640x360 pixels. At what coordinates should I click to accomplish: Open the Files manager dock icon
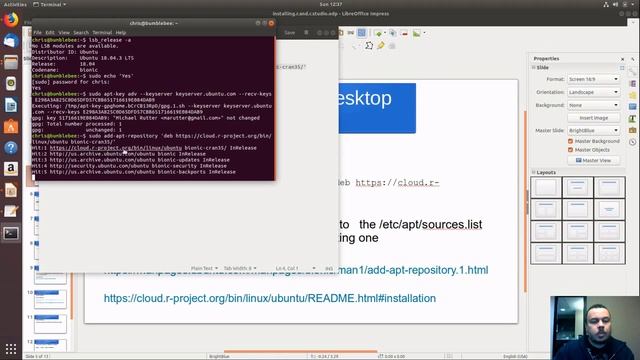pyautogui.click(x=11, y=62)
